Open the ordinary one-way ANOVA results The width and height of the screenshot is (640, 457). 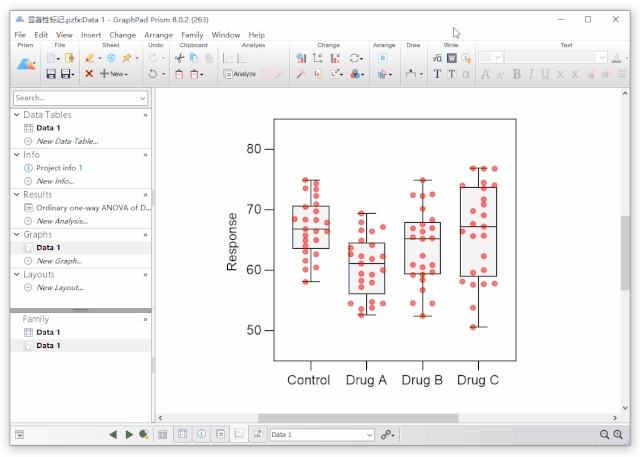(92, 208)
